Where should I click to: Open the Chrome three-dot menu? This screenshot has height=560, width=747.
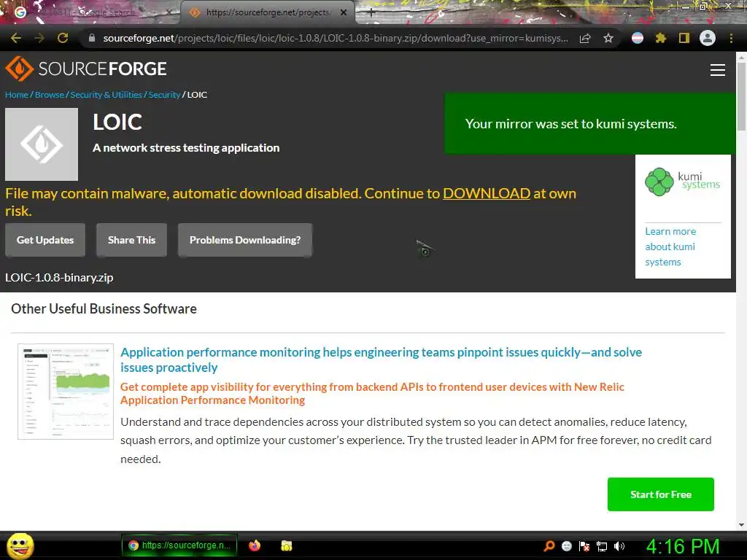click(731, 38)
